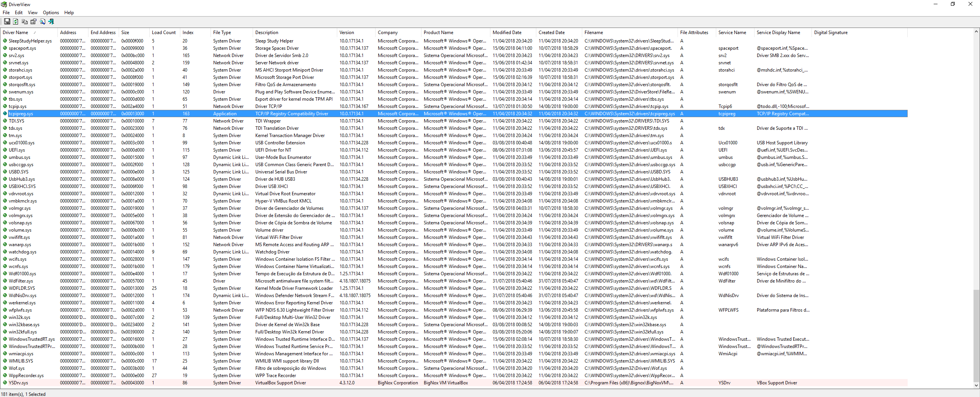Image resolution: width=980 pixels, height=397 pixels.
Task: Click the vertical scrollbar down arrow
Action: tap(976, 385)
